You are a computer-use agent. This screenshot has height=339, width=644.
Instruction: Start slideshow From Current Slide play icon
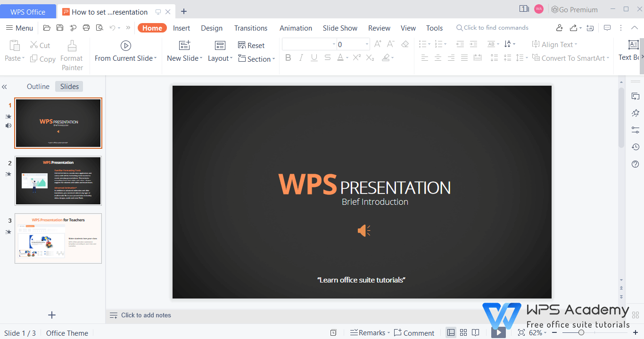[125, 46]
